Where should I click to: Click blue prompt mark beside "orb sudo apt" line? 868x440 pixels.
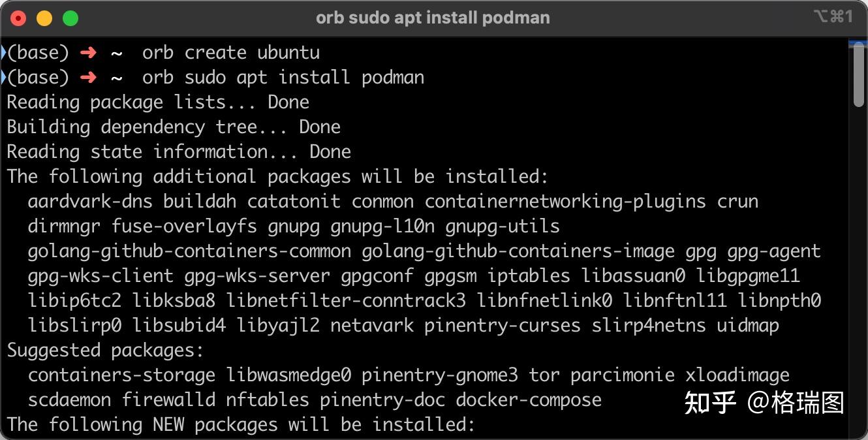[x=3, y=77]
